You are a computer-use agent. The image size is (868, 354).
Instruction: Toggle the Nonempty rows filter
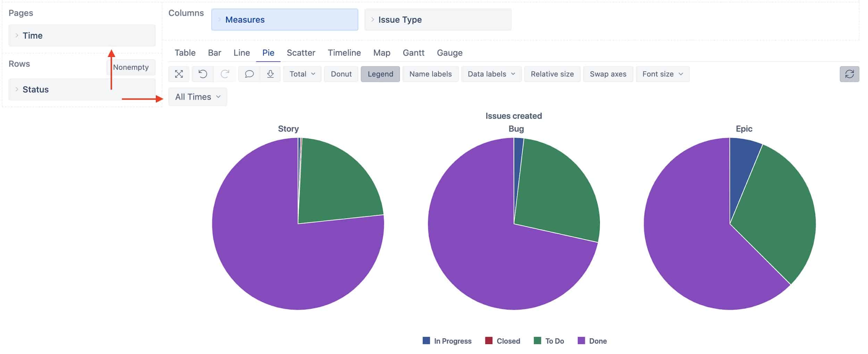(x=131, y=67)
